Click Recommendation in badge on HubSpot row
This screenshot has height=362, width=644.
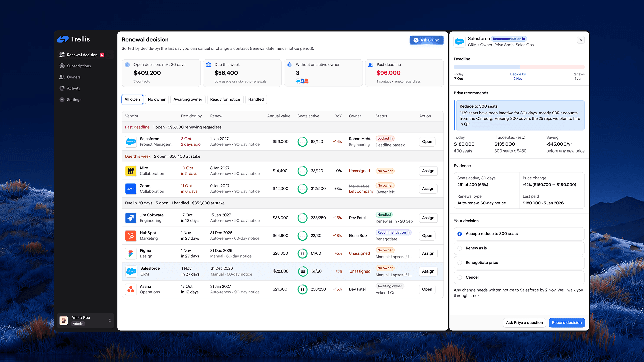point(393,232)
